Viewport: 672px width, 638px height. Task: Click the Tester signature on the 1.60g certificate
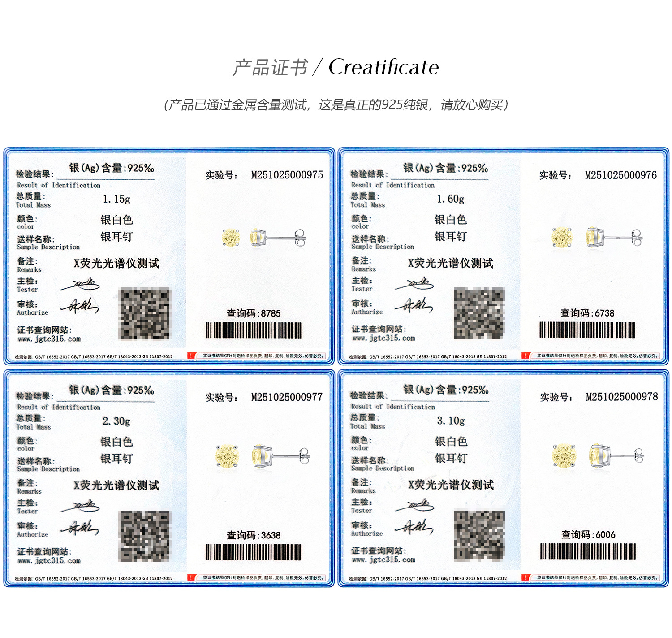[414, 284]
